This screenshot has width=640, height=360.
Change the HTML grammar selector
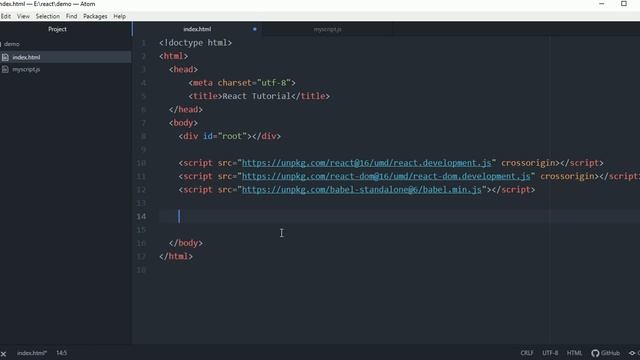(x=574, y=353)
